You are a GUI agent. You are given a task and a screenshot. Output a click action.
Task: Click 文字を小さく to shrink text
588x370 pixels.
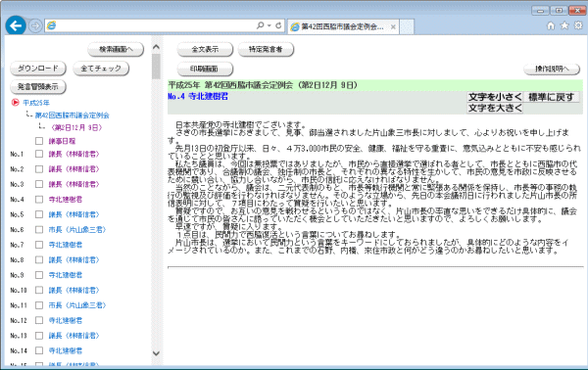495,97
